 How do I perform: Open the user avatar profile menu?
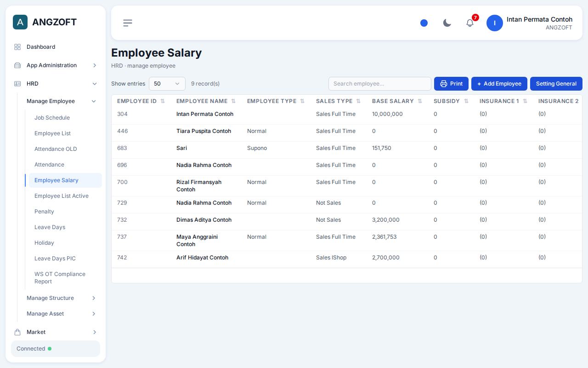[495, 23]
